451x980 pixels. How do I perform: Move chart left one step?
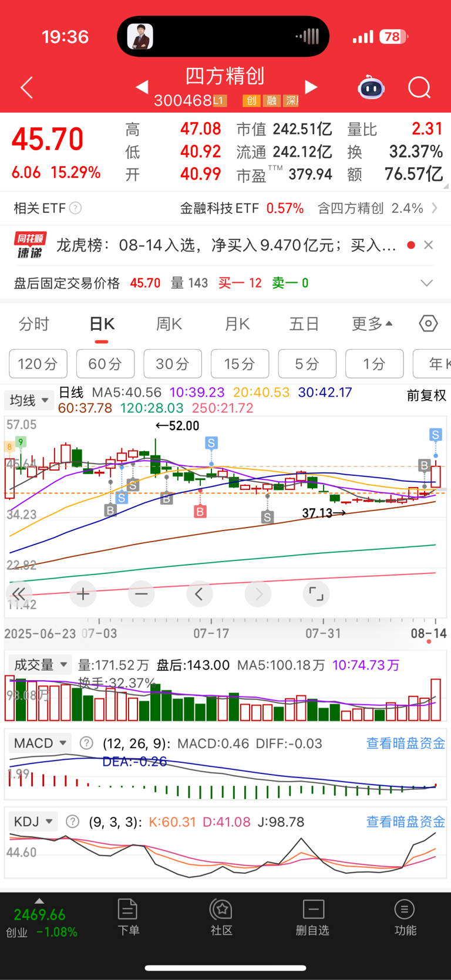[x=200, y=594]
